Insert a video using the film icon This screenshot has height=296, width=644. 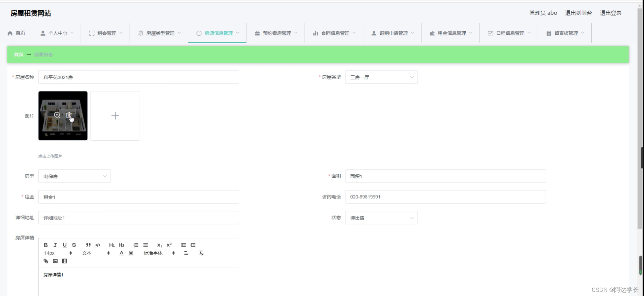click(65, 261)
